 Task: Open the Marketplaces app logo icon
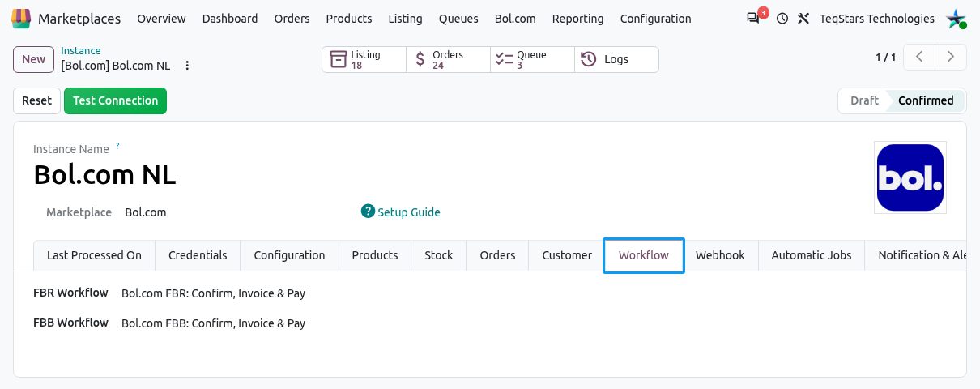point(21,18)
